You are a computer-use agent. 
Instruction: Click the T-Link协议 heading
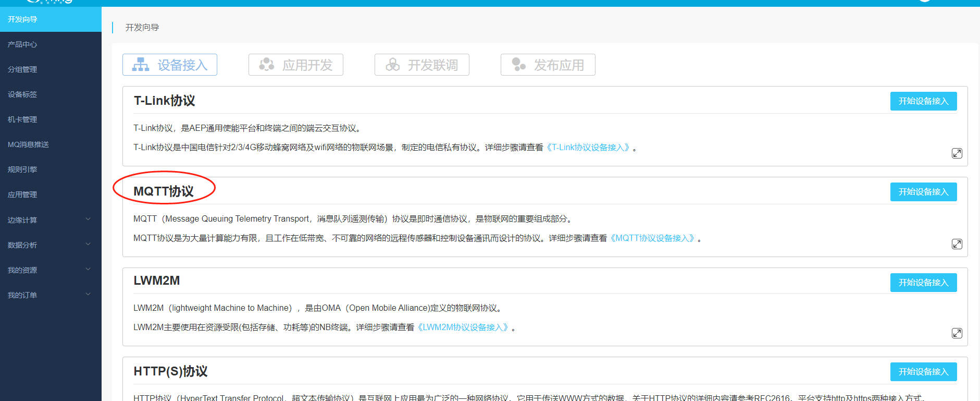[x=165, y=101]
